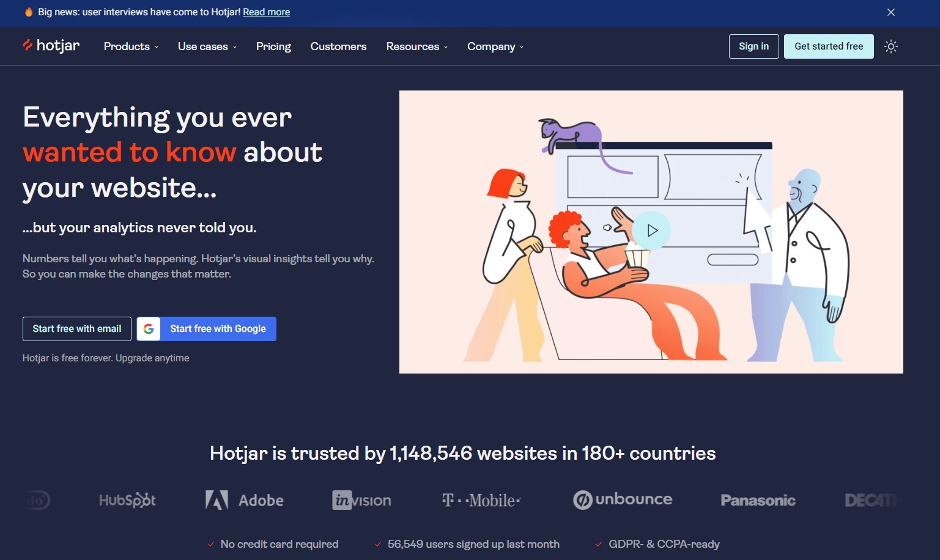
Task: Open the Resources dropdown menu
Action: click(x=417, y=46)
